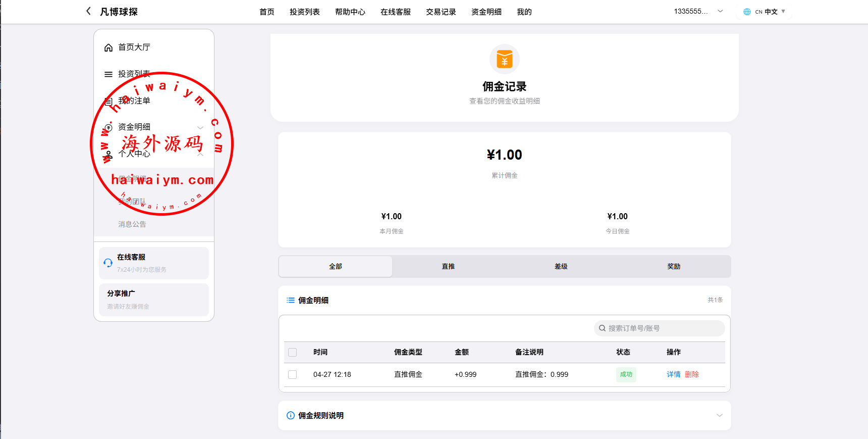
Task: Click the home icon next to 首页大厅
Action: 108,47
